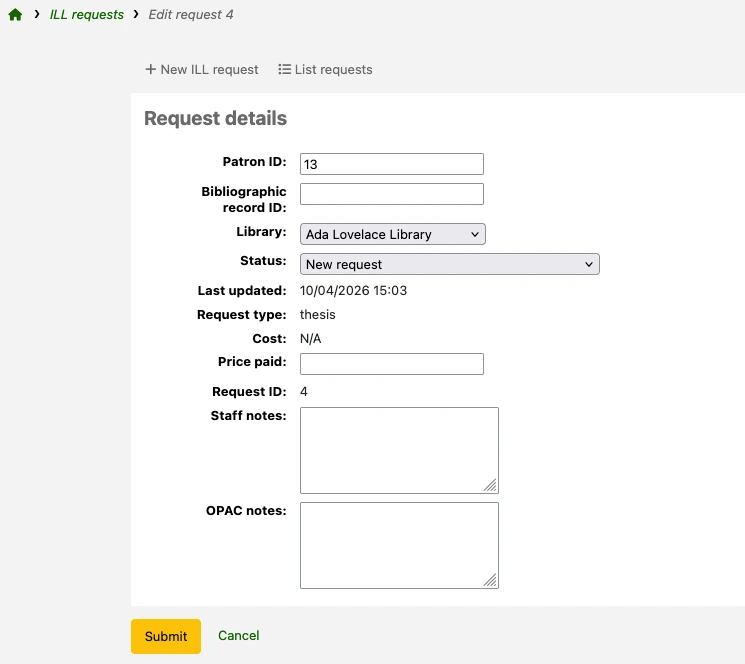Submit the request details form
Viewport: 745px width, 664px height.
[x=166, y=636]
